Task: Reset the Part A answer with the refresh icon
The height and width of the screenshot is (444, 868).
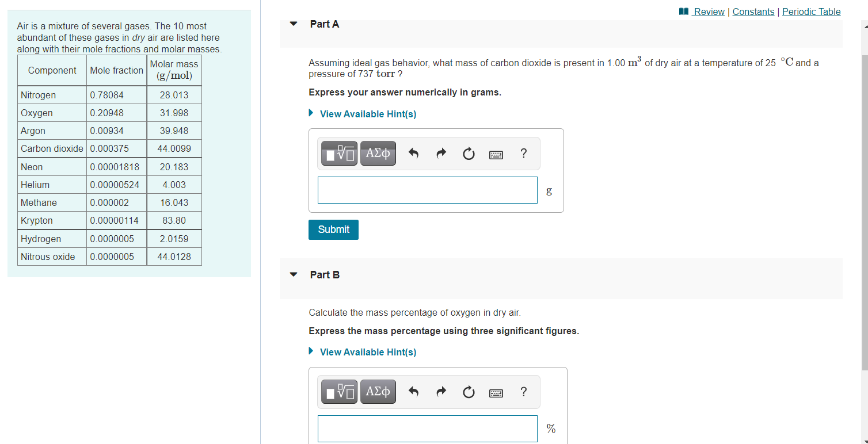Action: [469, 154]
